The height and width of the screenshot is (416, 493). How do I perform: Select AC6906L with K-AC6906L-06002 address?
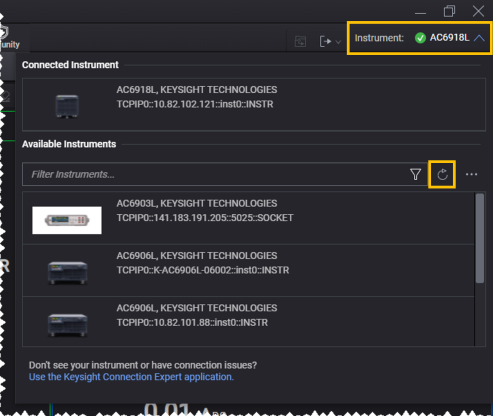[x=248, y=270]
